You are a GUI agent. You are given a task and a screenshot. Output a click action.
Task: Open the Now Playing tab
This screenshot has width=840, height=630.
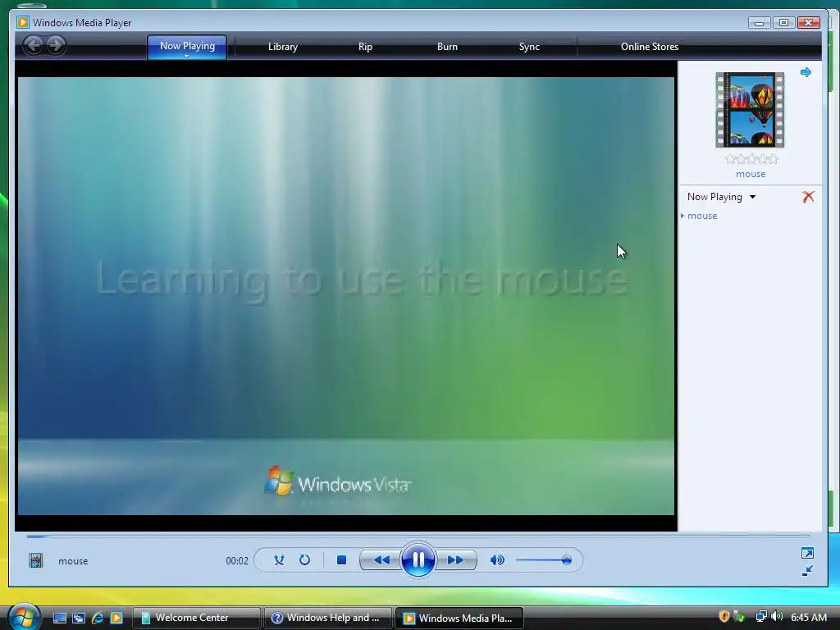click(x=187, y=47)
